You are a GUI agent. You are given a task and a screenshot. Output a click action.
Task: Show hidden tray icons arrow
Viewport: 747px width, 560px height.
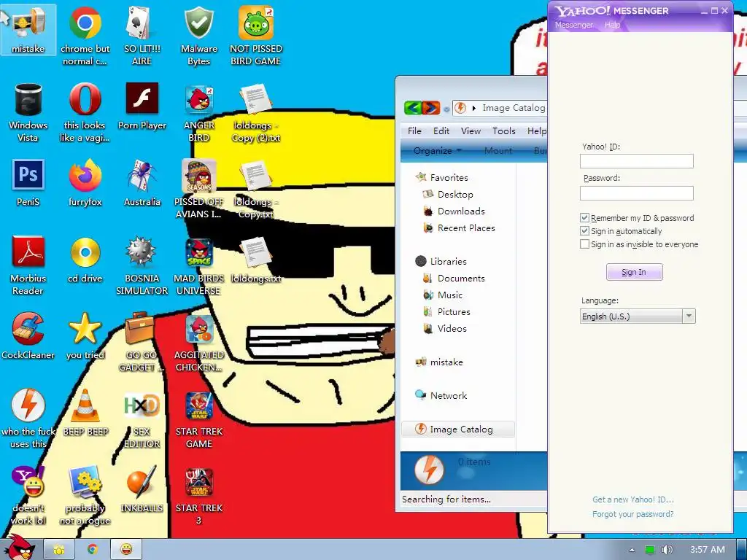pos(632,550)
